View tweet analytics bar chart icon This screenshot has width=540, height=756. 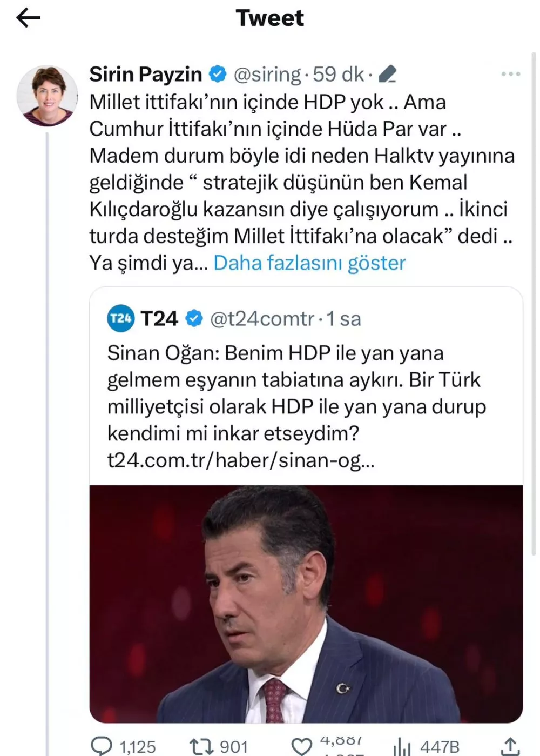click(402, 746)
